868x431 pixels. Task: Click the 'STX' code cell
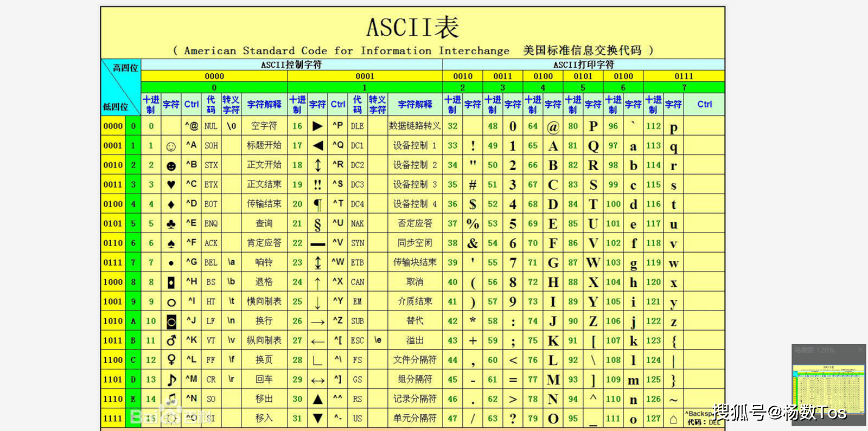tap(211, 165)
